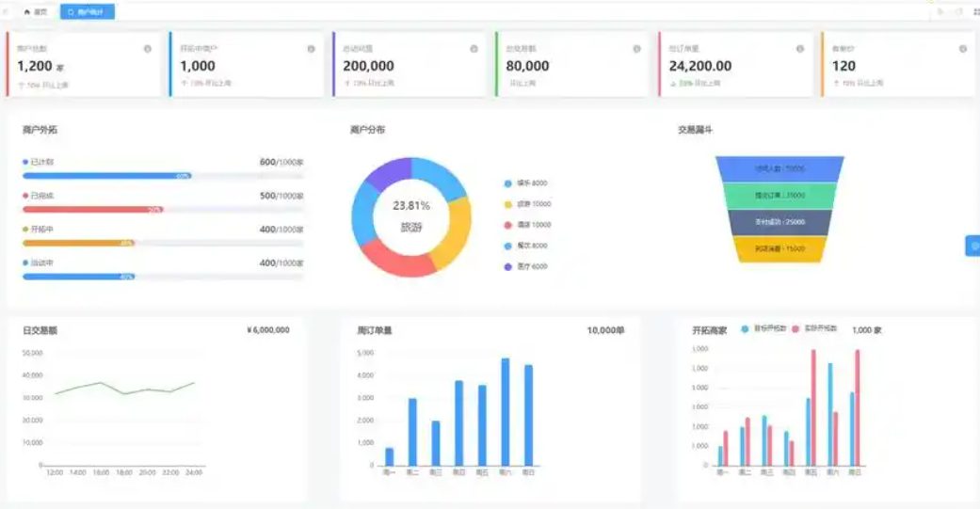Toggle the red 10000 legend entry
The width and height of the screenshot is (980, 509).
pyautogui.click(x=527, y=225)
